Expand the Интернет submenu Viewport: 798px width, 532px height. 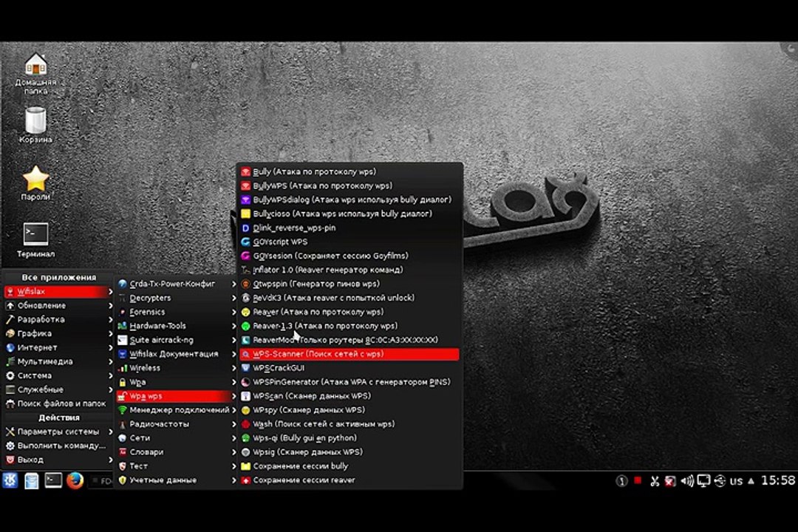click(58, 347)
